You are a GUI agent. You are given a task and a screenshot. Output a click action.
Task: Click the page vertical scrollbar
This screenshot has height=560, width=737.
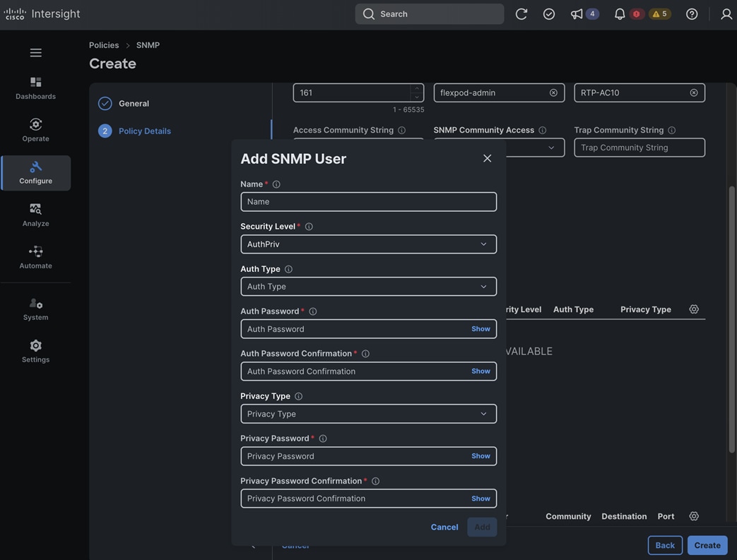click(x=732, y=319)
